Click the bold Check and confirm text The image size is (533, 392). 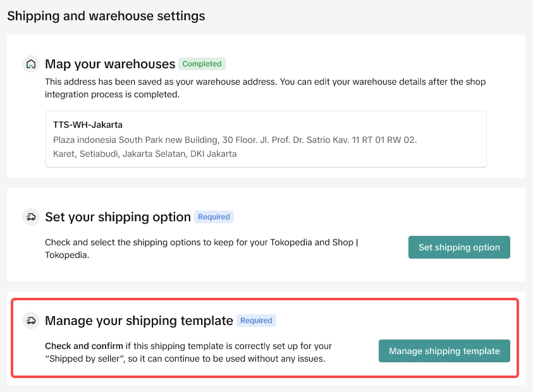83,346
